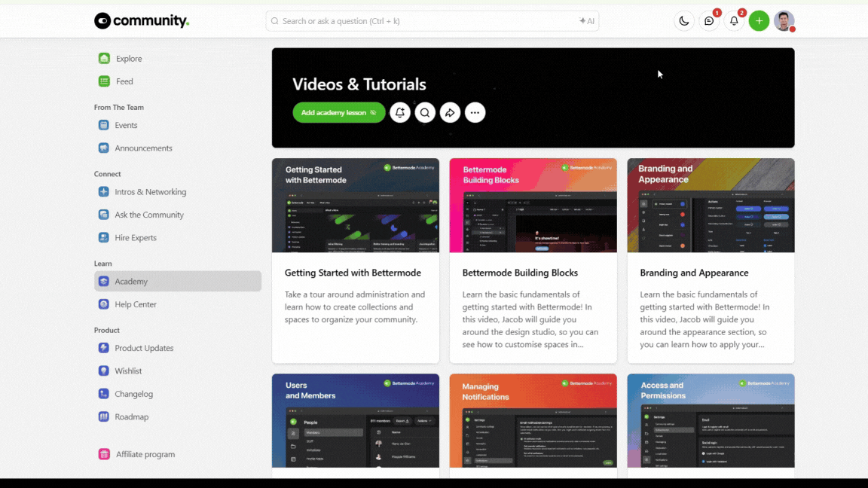The width and height of the screenshot is (868, 488).
Task: Open the Feed menu label
Action: [124, 81]
